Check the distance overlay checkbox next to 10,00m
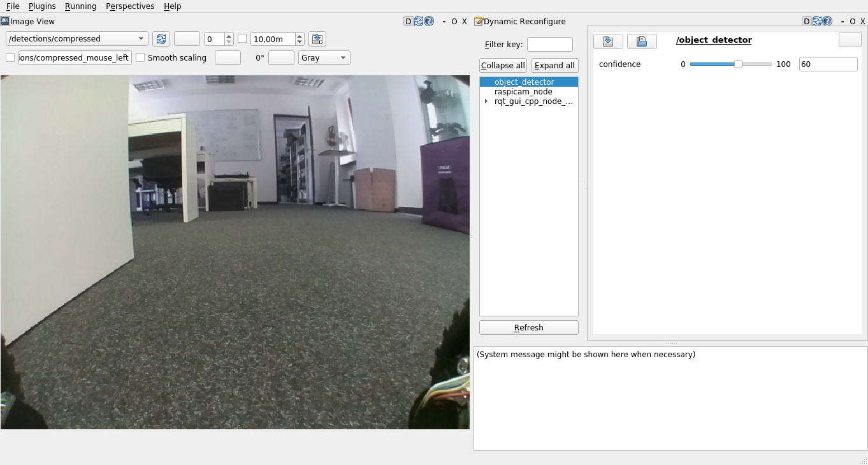Image resolution: width=868 pixels, height=465 pixels. pos(242,38)
